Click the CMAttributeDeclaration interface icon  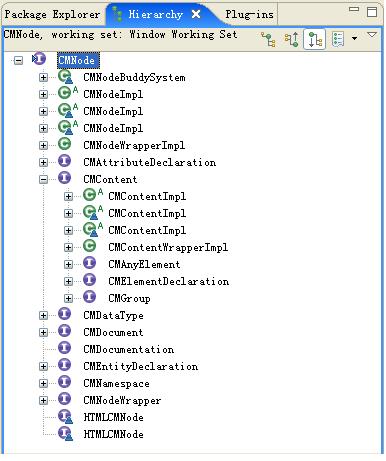click(x=64, y=161)
